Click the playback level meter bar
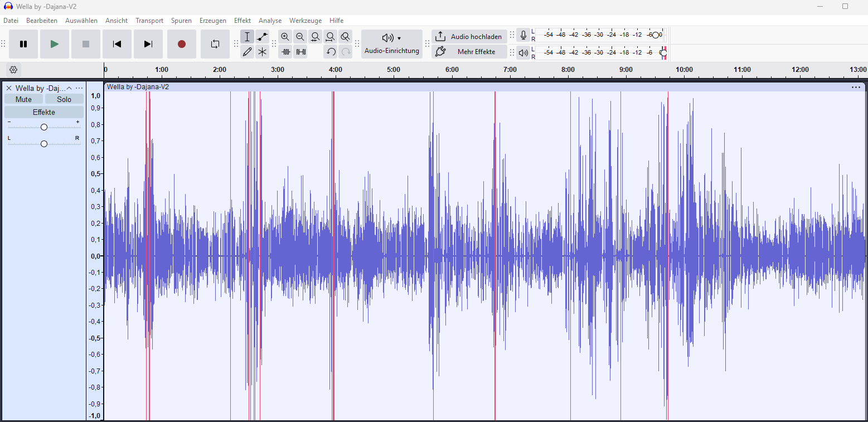 pos(601,53)
